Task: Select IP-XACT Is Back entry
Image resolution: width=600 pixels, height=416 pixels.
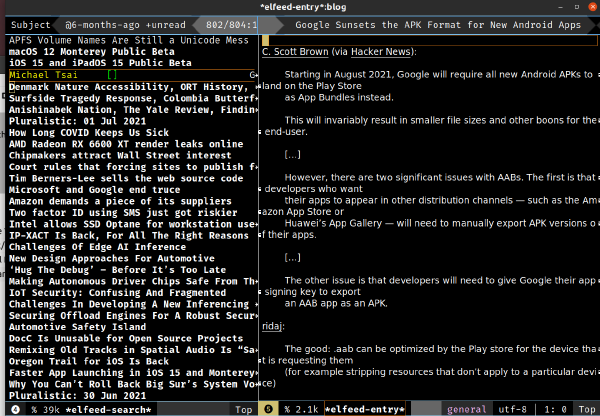Action: point(129,236)
